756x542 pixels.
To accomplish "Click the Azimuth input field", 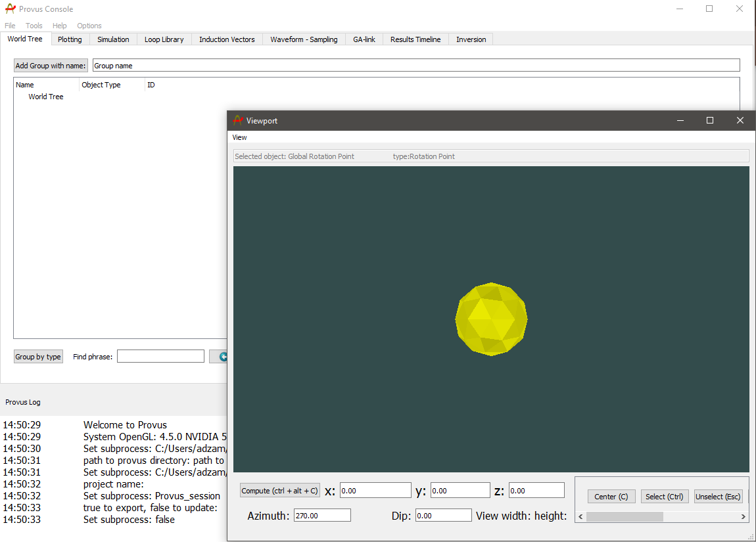I will coord(322,516).
